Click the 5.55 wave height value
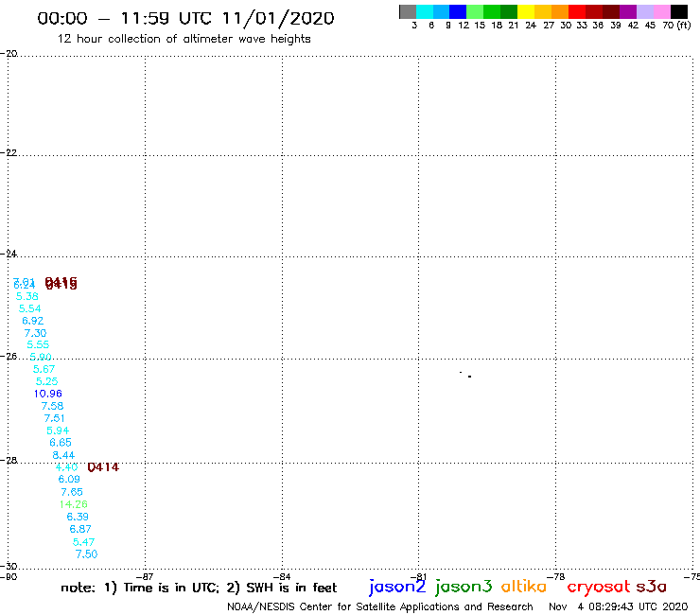Viewport: 700px width, 615px height. pos(38,344)
